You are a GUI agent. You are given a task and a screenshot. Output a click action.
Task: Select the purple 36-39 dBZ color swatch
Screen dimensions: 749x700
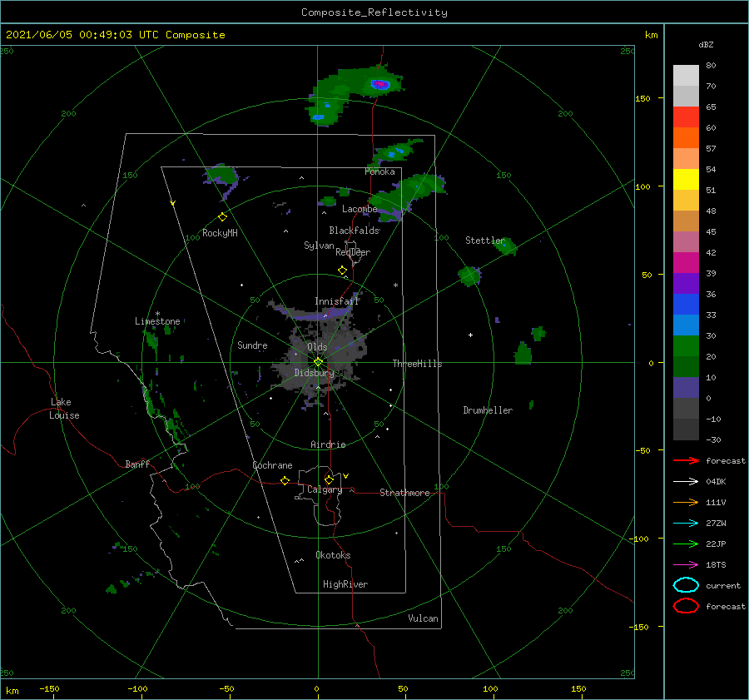(686, 283)
